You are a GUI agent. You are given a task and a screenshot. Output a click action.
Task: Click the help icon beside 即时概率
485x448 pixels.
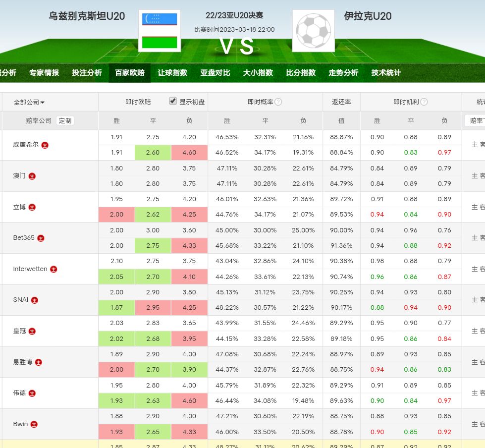[x=278, y=102]
